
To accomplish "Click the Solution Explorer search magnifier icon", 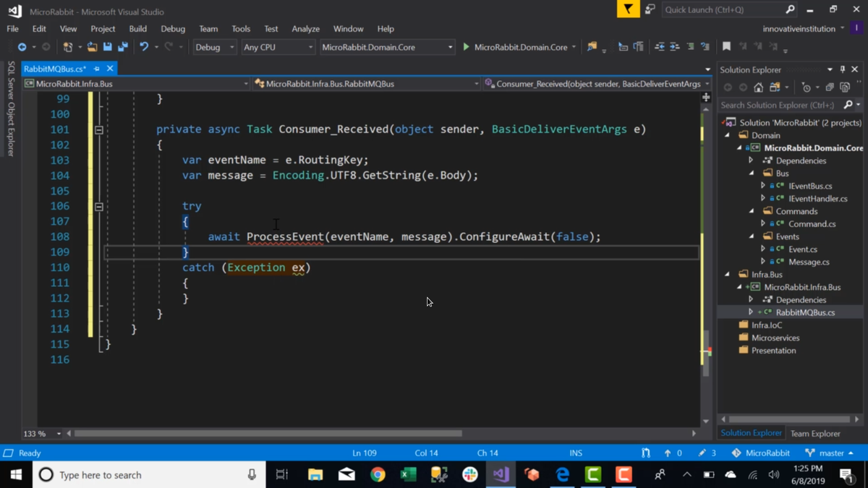I will point(848,105).
